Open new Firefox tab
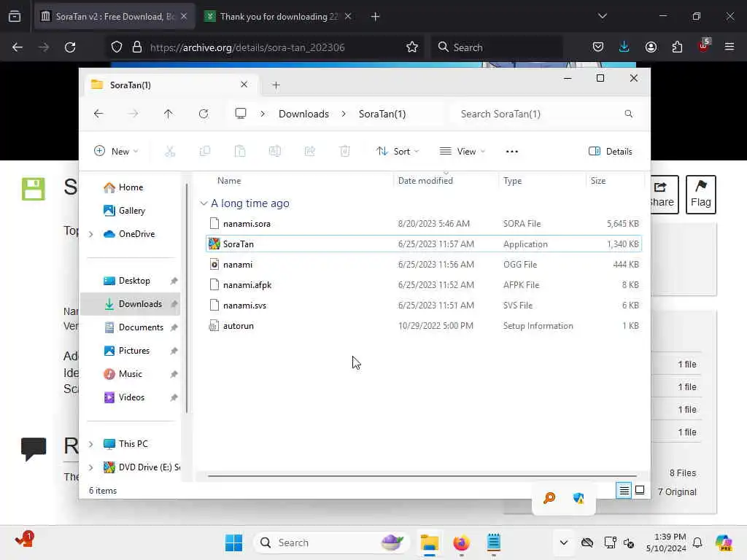Viewport: 747px width, 560px height. pos(376,17)
